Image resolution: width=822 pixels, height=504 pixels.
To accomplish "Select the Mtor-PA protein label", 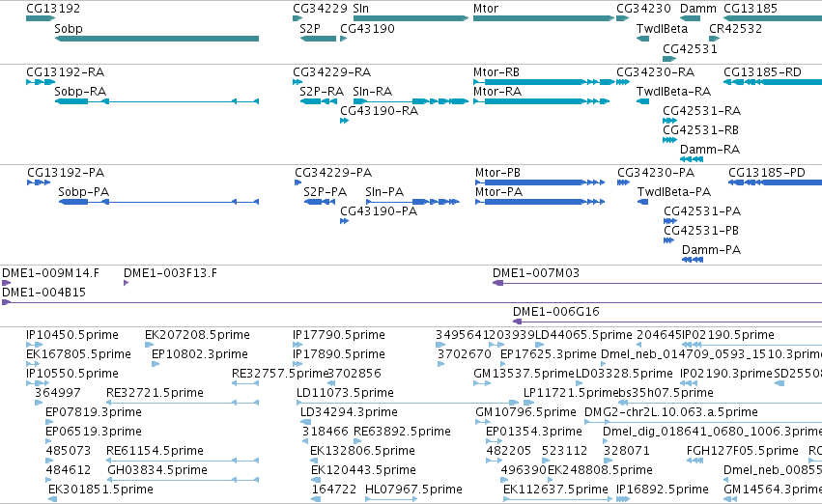I will pos(498,192).
